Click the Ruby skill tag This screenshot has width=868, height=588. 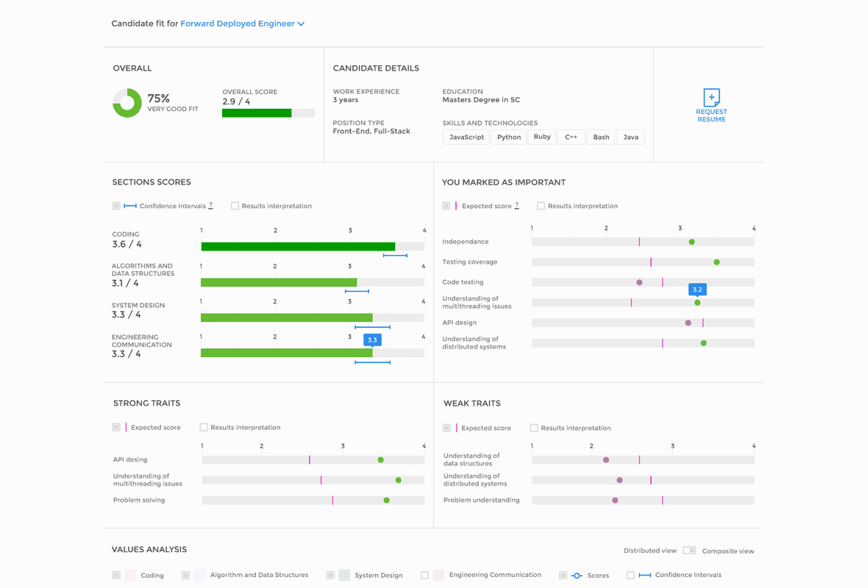point(542,137)
